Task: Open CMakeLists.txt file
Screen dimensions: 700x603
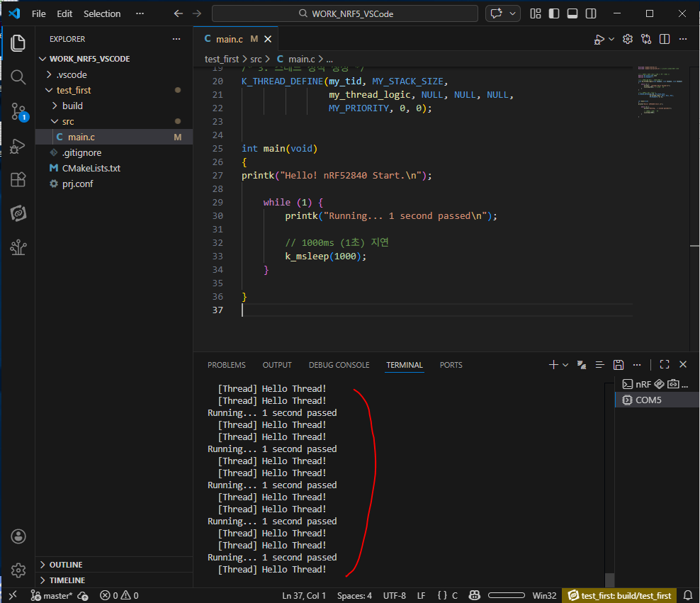Action: [x=114, y=168]
